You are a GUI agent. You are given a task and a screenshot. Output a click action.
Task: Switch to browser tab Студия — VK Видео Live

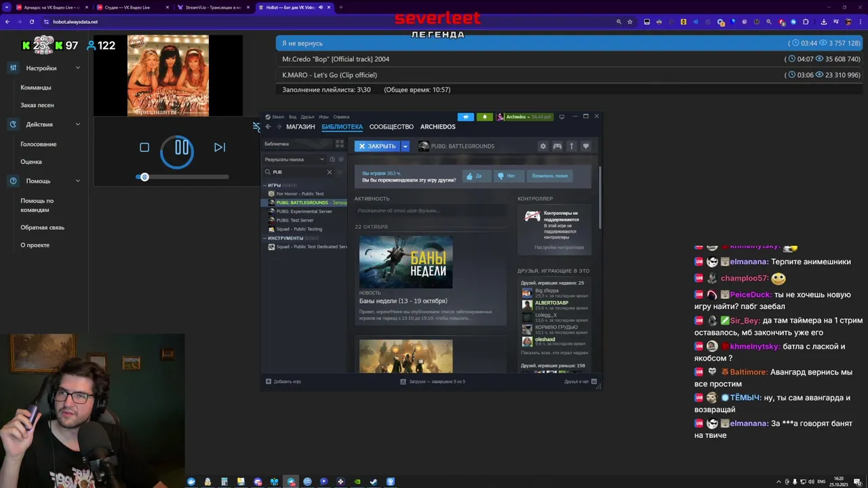coord(132,7)
